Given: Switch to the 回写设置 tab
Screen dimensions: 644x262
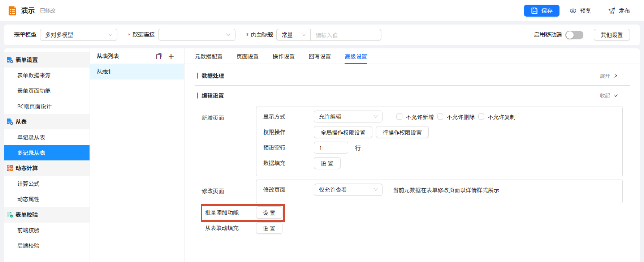Looking at the screenshot, I should [319, 57].
